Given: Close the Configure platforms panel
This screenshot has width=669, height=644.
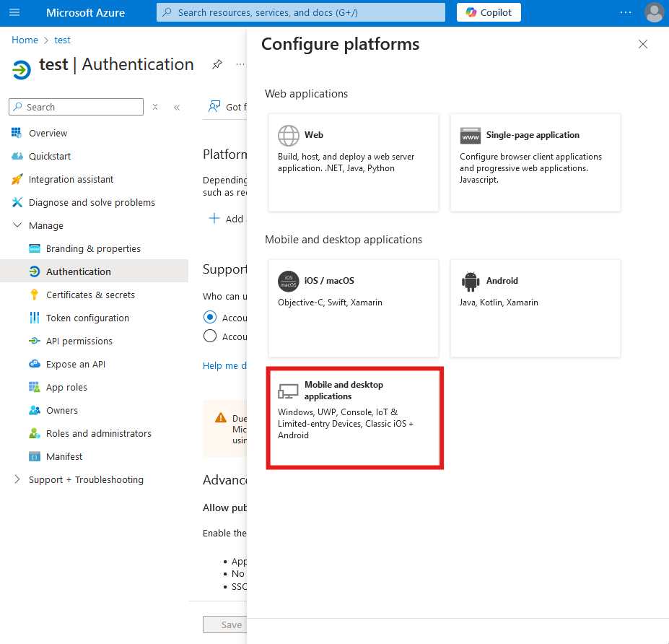Looking at the screenshot, I should (642, 44).
